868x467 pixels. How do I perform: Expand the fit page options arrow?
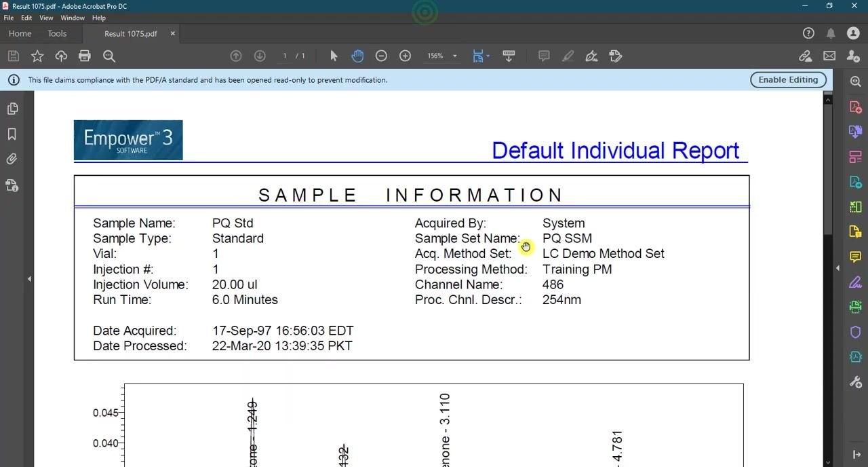click(x=488, y=56)
